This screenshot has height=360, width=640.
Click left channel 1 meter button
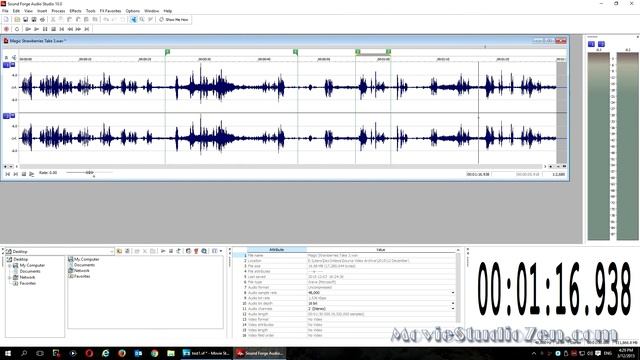(591, 44)
